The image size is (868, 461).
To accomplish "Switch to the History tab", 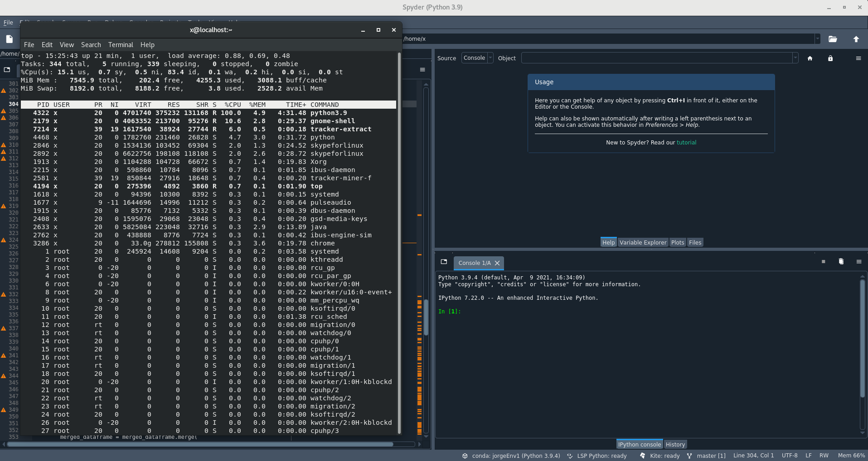I will click(x=675, y=444).
